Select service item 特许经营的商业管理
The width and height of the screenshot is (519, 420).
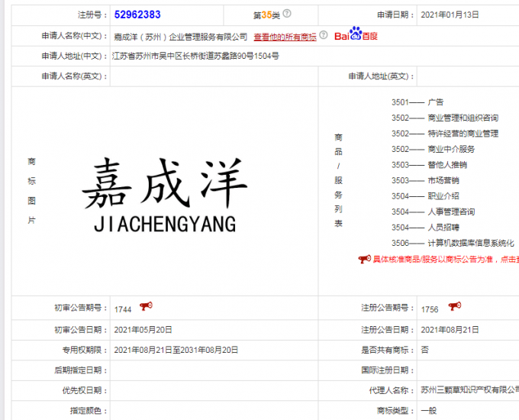pyautogui.click(x=463, y=134)
